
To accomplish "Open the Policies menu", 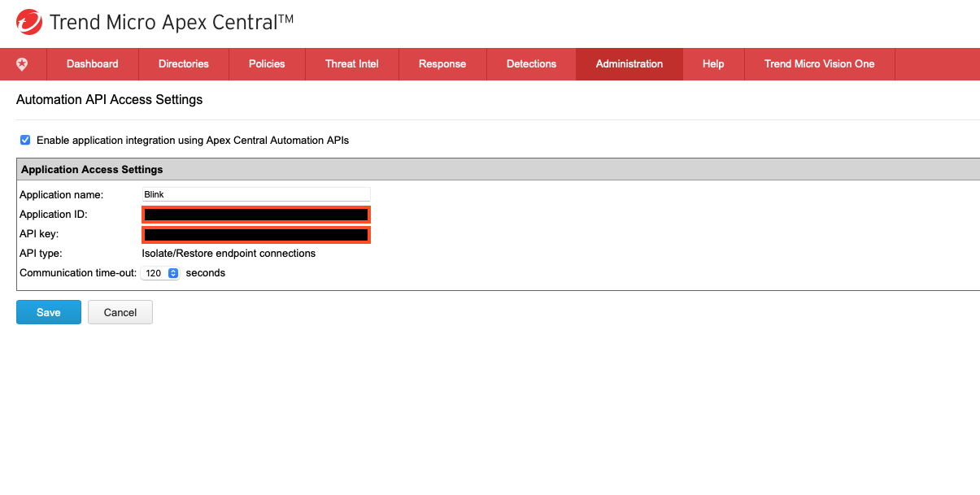I will (x=267, y=63).
